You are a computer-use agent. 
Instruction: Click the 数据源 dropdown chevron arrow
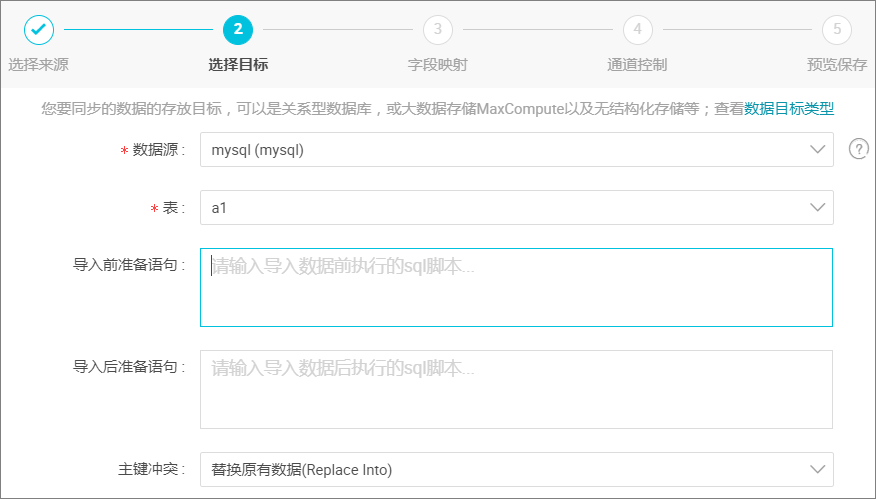pyautogui.click(x=817, y=150)
